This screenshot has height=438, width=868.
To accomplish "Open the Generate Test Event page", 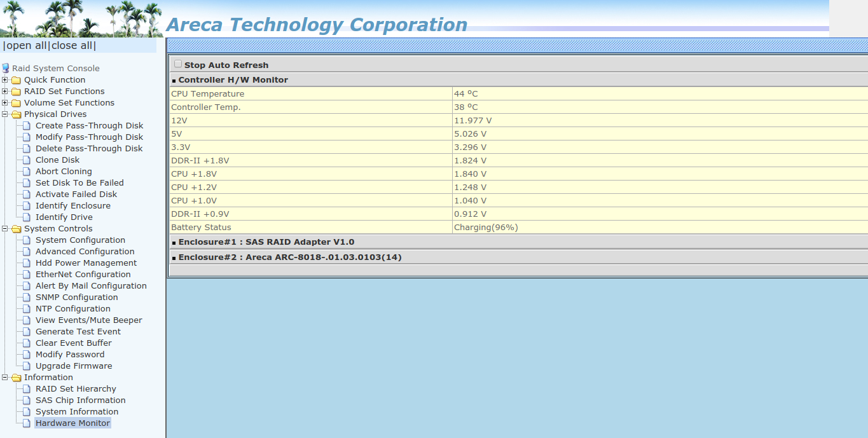I will click(78, 332).
